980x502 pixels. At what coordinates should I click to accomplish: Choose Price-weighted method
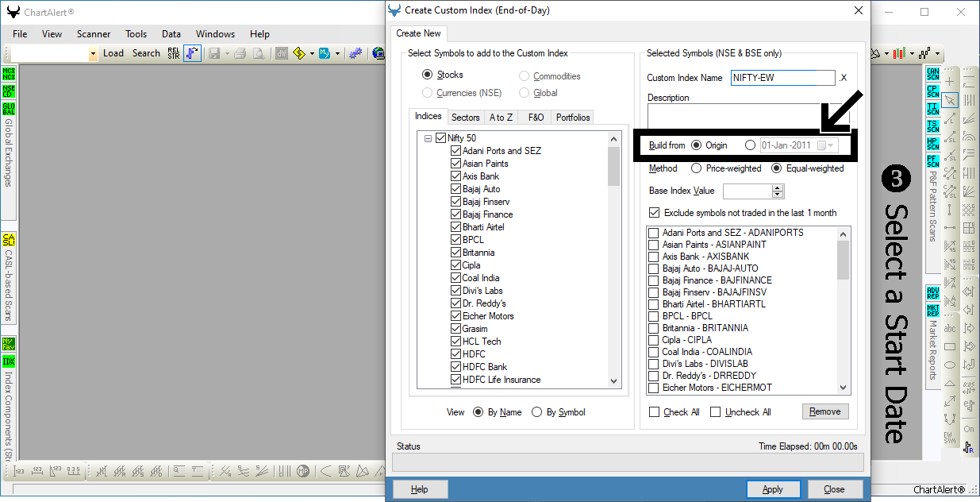[697, 168]
